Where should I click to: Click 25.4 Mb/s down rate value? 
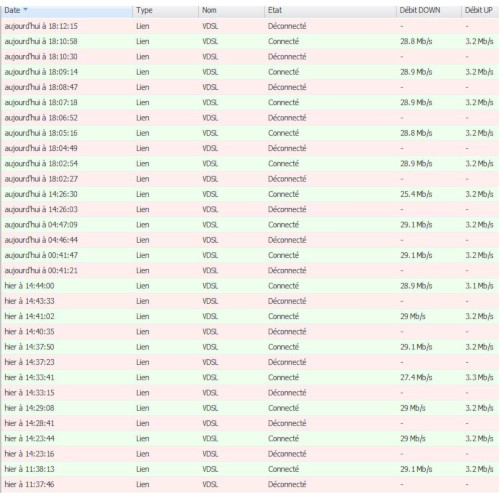pos(416,194)
